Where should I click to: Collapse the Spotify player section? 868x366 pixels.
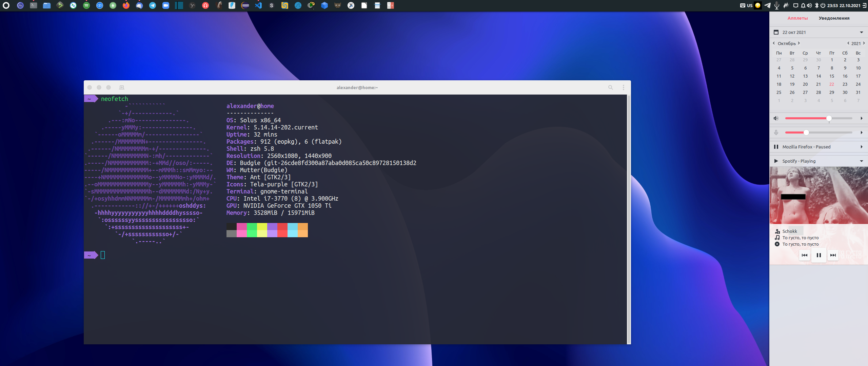861,161
